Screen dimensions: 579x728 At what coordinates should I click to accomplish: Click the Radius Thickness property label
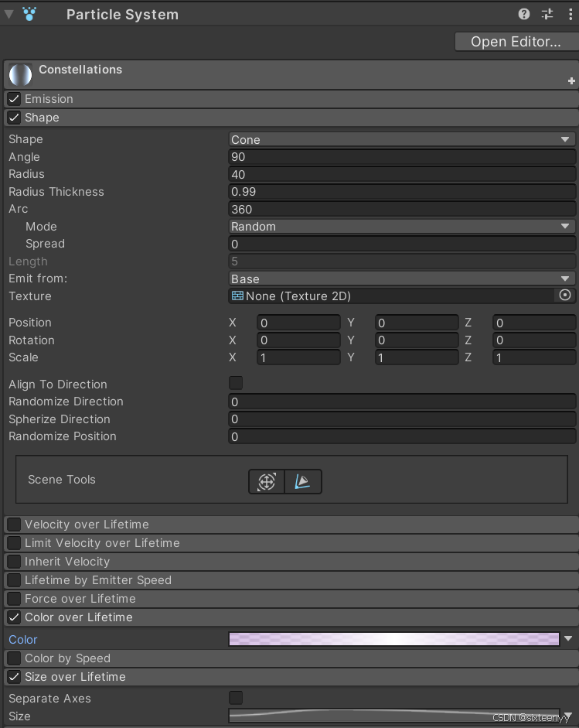(56, 192)
